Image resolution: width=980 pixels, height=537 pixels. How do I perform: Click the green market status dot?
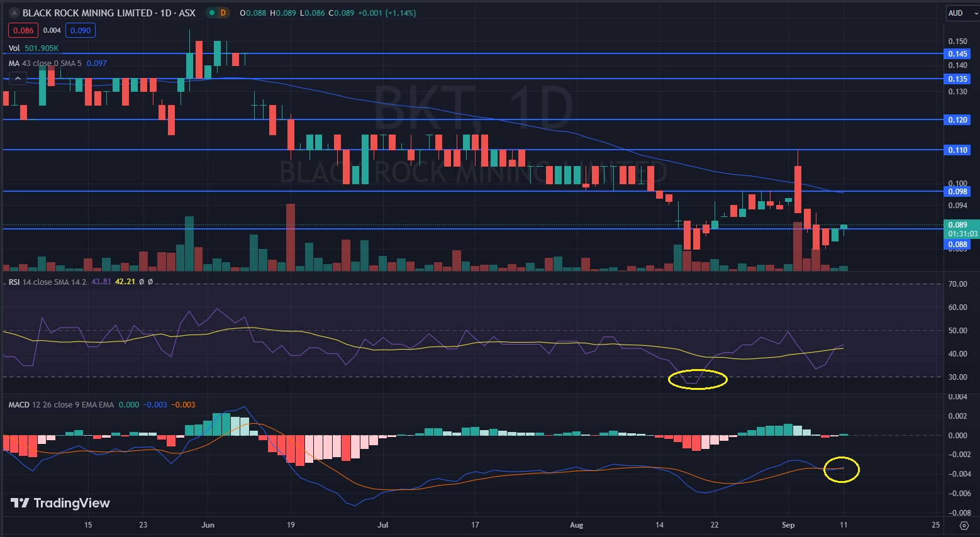point(211,13)
